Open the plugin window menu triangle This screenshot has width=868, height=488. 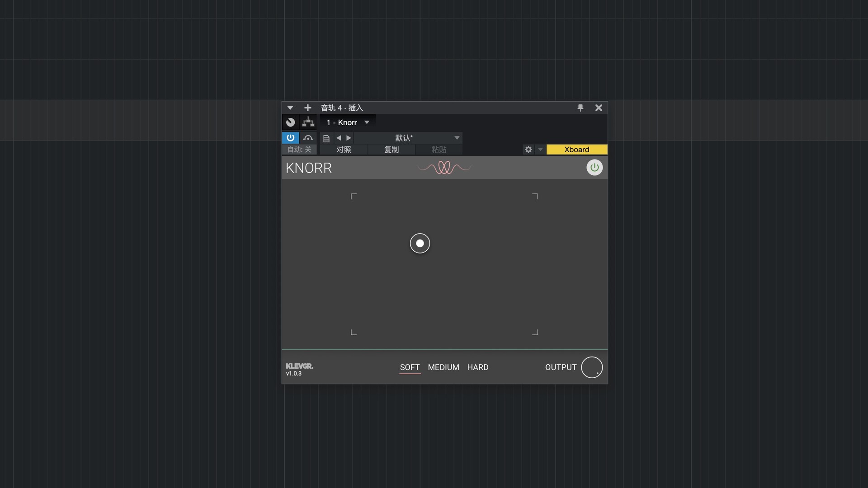(x=290, y=108)
